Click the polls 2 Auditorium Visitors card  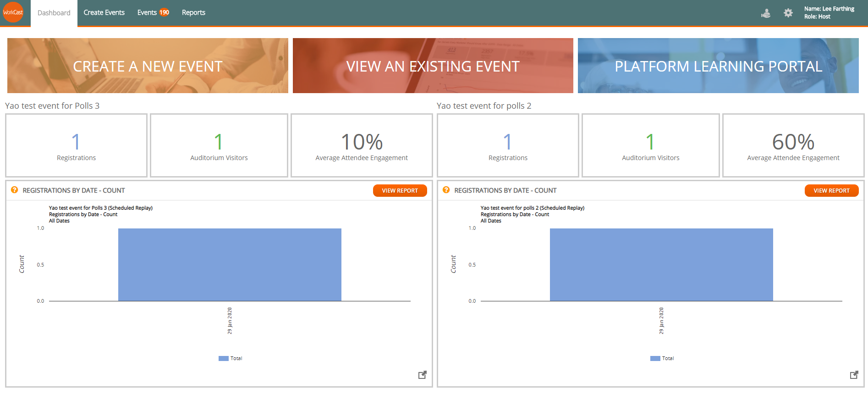point(651,145)
